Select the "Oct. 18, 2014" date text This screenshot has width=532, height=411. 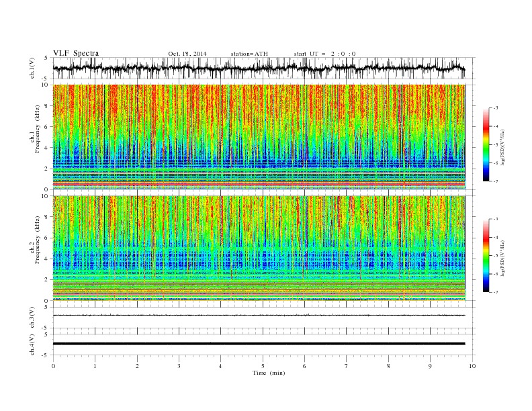[187, 54]
